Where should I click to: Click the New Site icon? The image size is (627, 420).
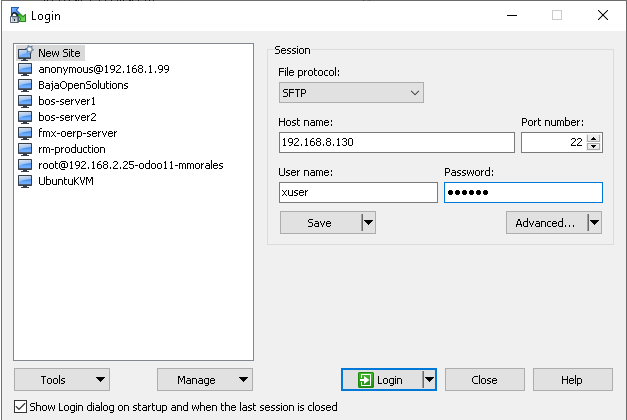[x=25, y=53]
